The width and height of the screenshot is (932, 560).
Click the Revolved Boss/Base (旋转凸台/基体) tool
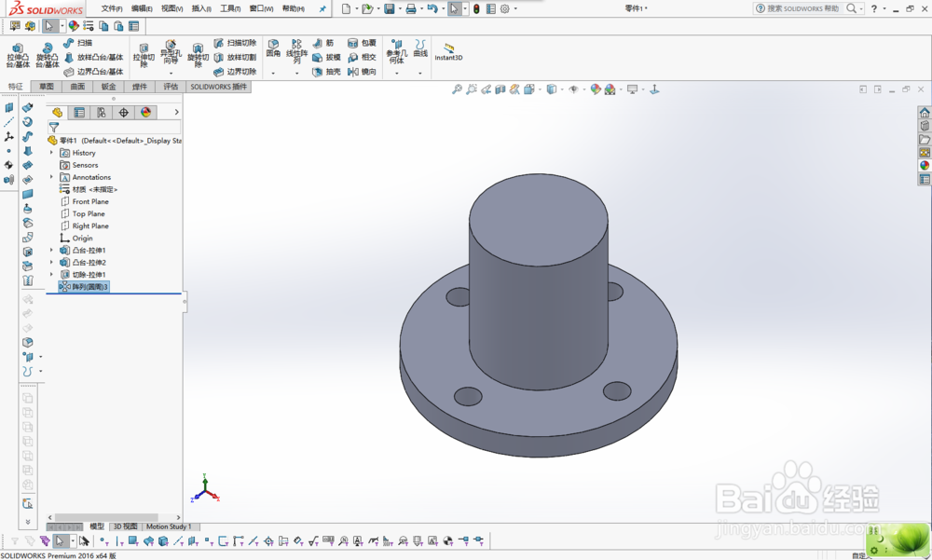[x=47, y=56]
